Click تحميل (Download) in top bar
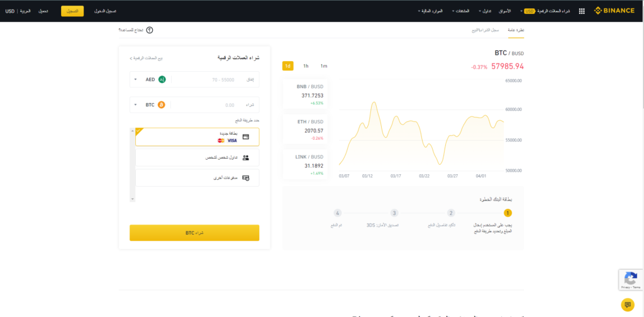 43,11
